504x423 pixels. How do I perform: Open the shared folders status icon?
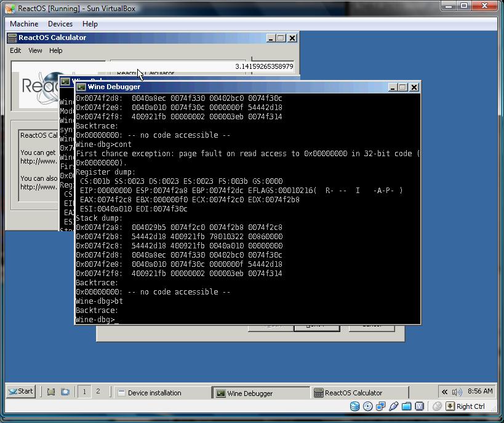[x=407, y=406]
